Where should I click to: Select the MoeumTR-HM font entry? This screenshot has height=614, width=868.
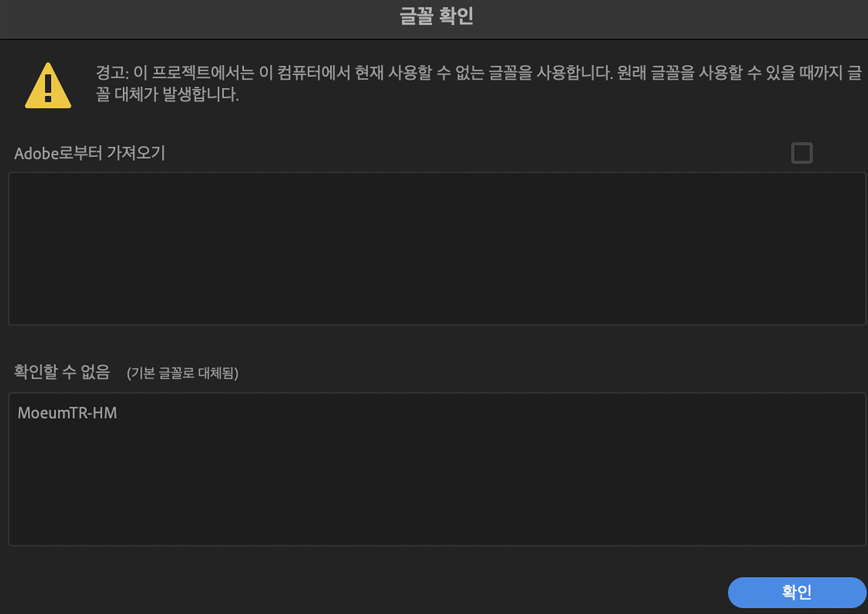68,413
